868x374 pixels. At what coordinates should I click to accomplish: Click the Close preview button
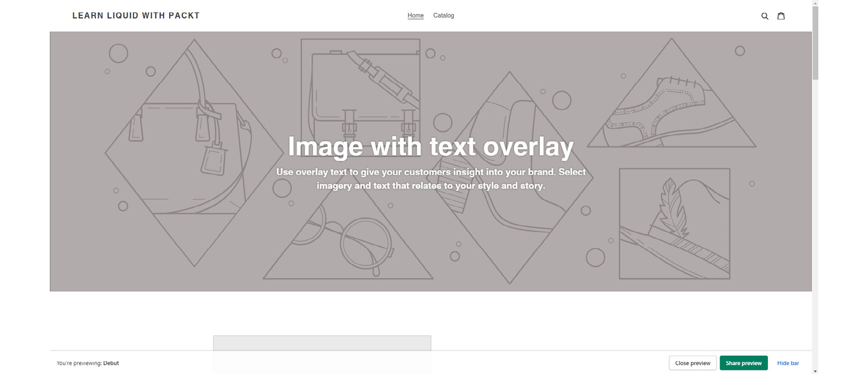tap(693, 363)
